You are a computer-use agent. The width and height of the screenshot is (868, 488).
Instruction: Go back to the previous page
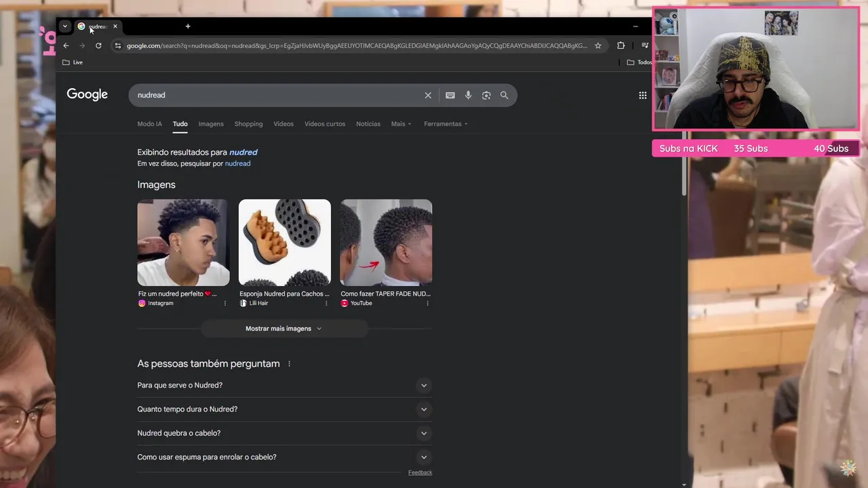[66, 45]
